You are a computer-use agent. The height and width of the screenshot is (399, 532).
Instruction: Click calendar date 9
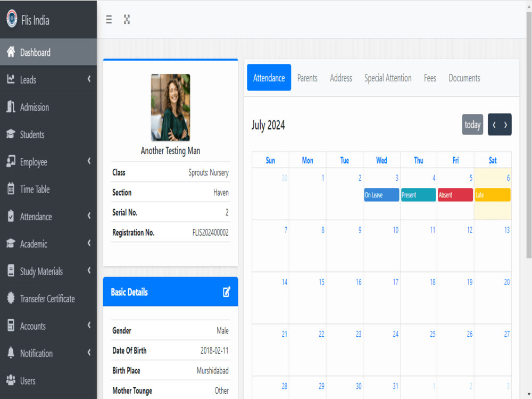pyautogui.click(x=360, y=230)
